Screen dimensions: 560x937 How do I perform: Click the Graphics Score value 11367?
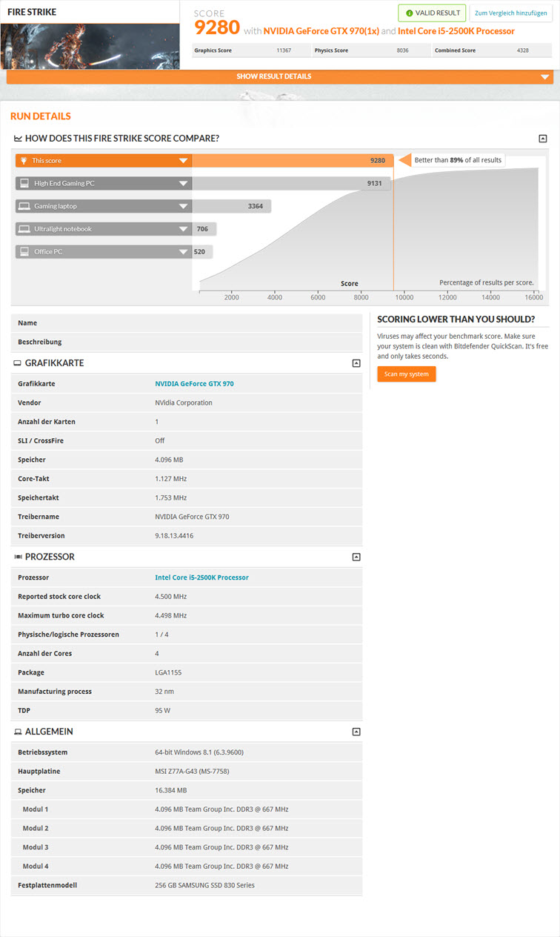pyautogui.click(x=284, y=50)
